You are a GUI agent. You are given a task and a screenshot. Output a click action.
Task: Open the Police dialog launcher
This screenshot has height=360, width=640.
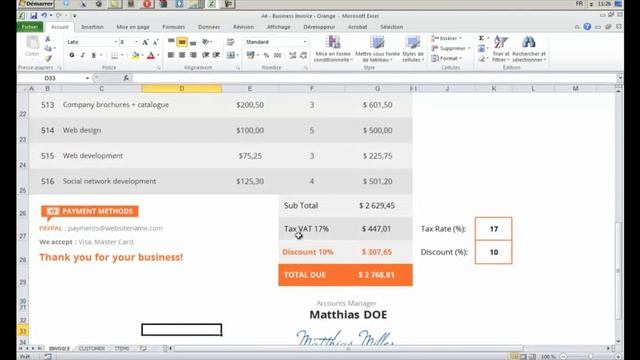[x=159, y=68]
